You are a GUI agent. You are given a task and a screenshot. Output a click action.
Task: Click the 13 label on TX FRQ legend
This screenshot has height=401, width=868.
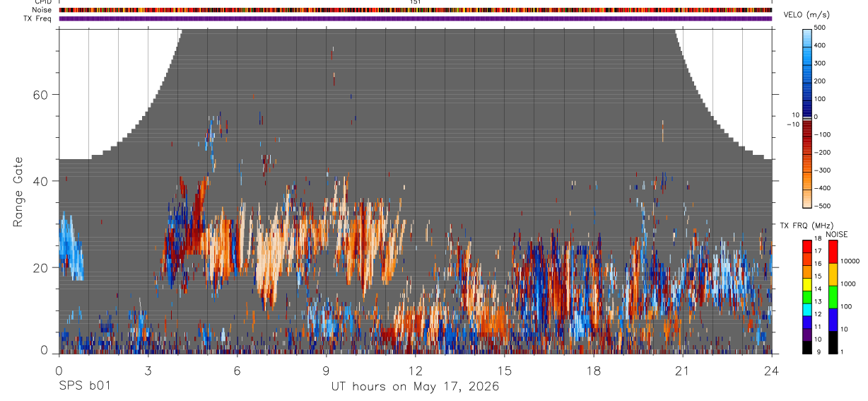(x=818, y=302)
